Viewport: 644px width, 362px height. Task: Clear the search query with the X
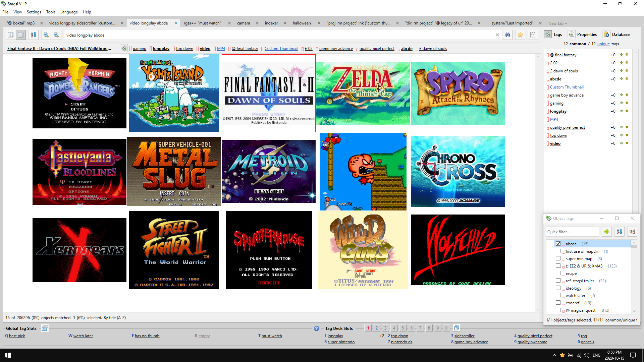point(497,35)
